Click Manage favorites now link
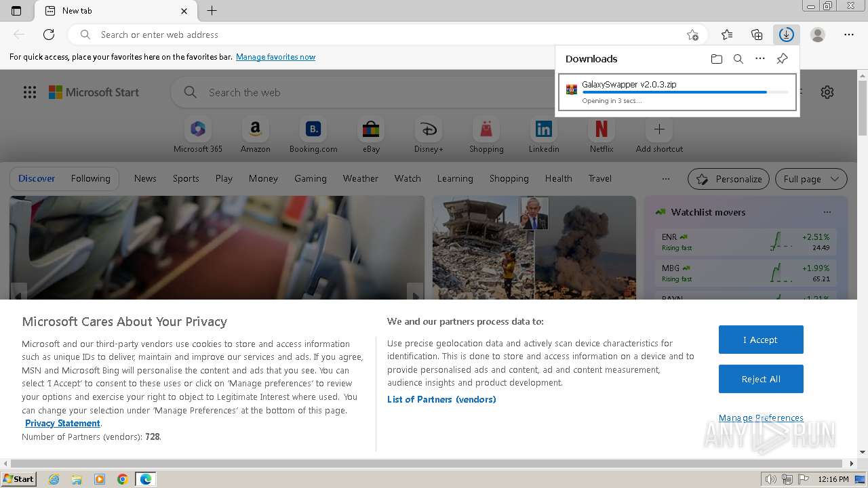The image size is (868, 488). tap(275, 57)
